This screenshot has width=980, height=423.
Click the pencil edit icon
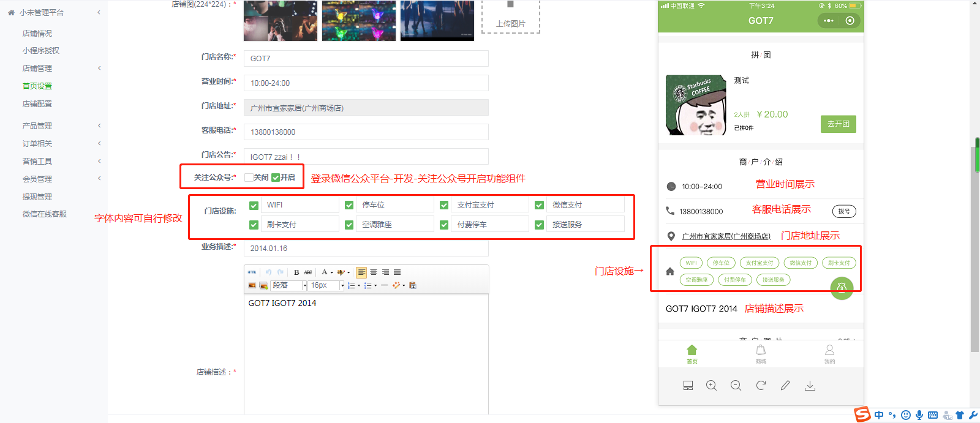click(x=785, y=386)
